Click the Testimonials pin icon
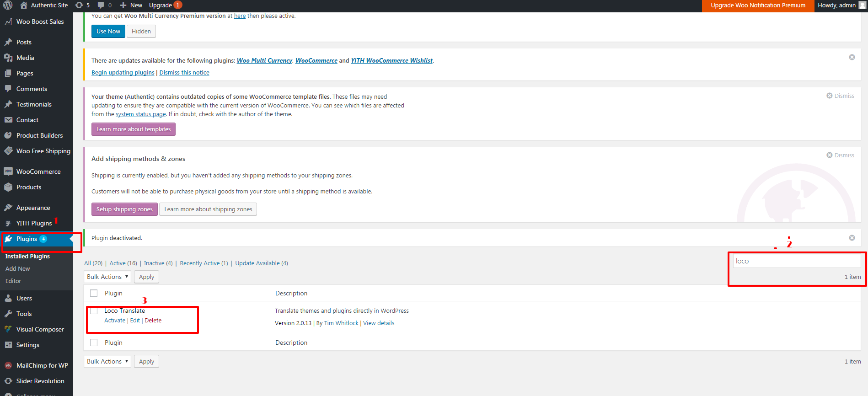 (x=8, y=104)
